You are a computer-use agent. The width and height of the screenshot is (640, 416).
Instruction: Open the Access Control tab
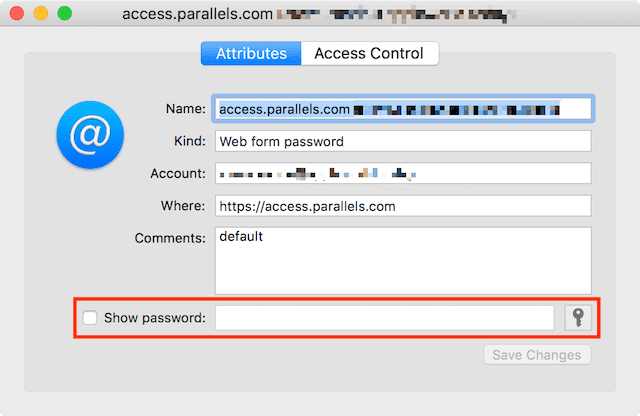(x=369, y=54)
